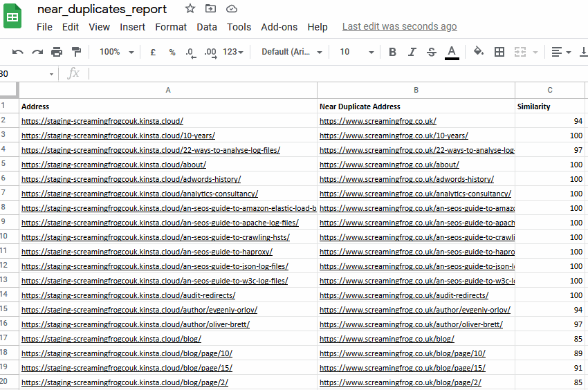Select column C header
This screenshot has width=588, height=390.
point(550,90)
